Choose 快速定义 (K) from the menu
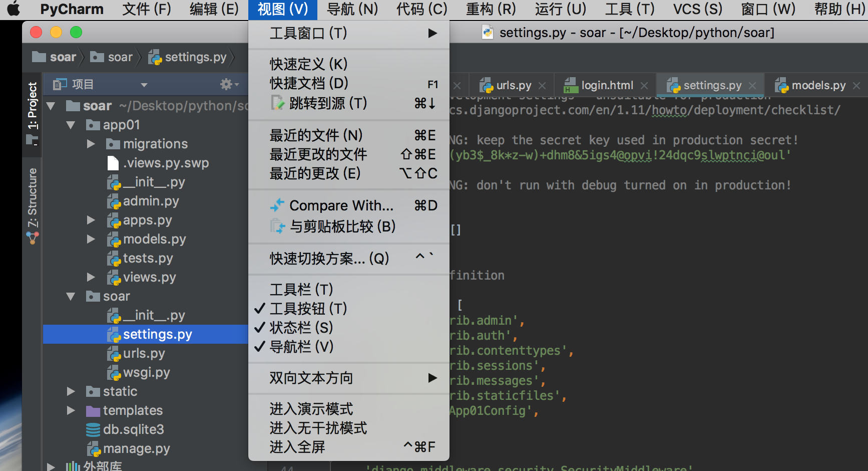This screenshot has width=868, height=471. tap(349, 64)
